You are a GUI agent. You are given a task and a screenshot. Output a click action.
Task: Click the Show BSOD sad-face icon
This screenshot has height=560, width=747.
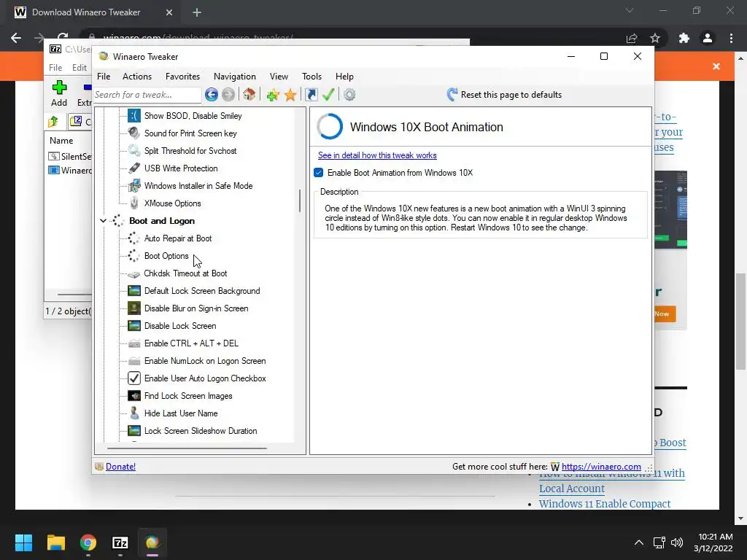click(134, 116)
